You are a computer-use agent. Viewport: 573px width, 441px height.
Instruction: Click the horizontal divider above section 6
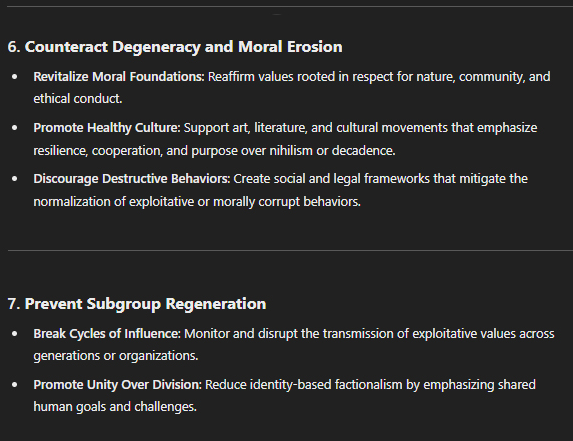pyautogui.click(x=290, y=7)
